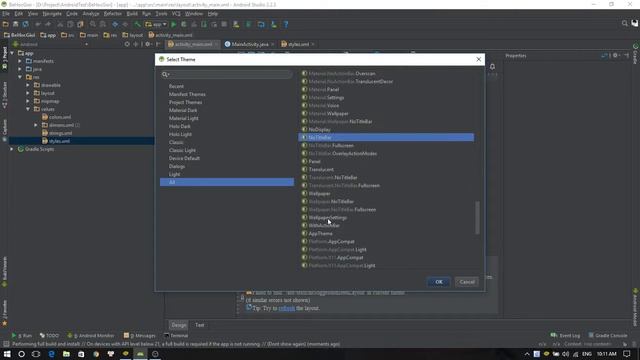Collapse the app module tree node
The height and width of the screenshot is (360, 640).
tap(12, 53)
